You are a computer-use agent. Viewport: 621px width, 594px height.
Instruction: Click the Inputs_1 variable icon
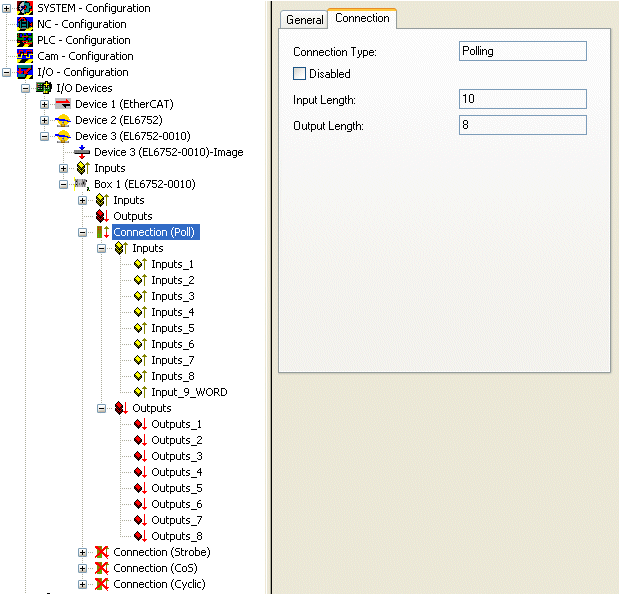tap(140, 264)
